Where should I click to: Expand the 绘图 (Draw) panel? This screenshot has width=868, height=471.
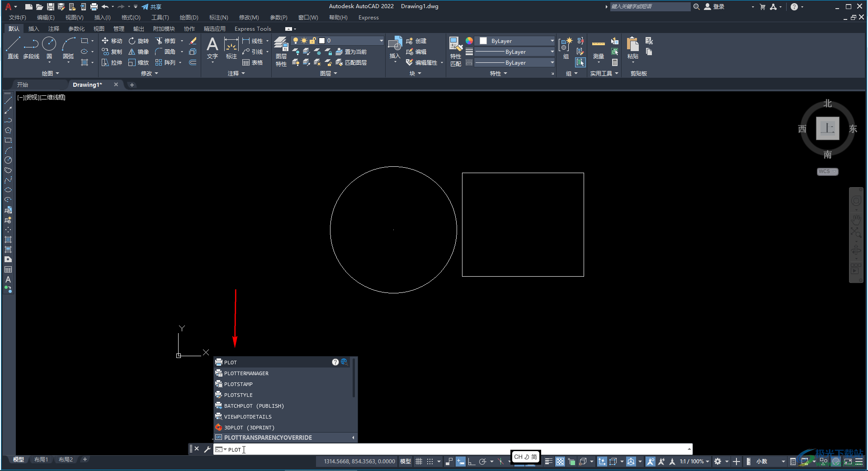click(50, 73)
